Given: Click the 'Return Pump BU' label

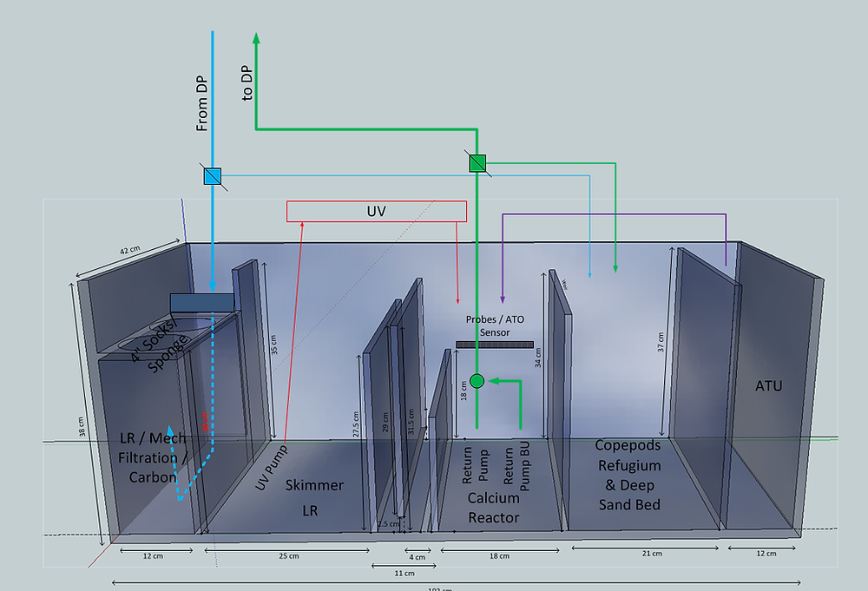Looking at the screenshot, I should coord(516,466).
